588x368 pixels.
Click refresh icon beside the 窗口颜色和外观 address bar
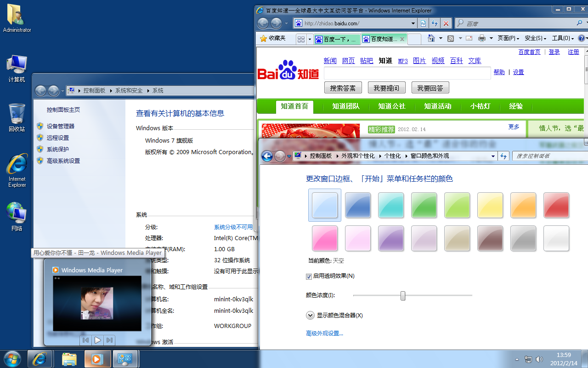click(504, 156)
